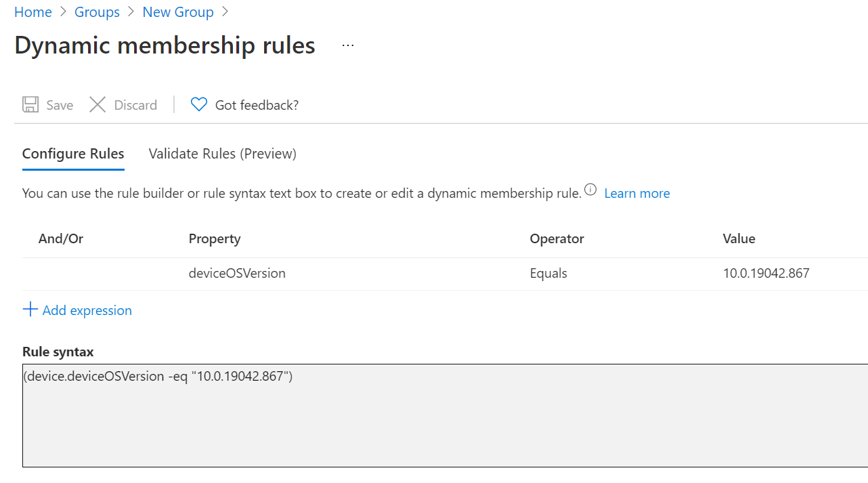Click the Add expression link
Screen dimensions: 868x483
87,310
